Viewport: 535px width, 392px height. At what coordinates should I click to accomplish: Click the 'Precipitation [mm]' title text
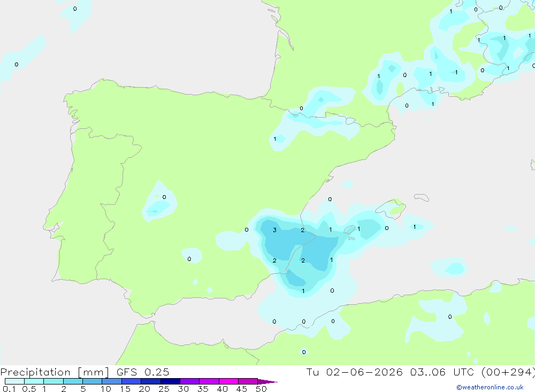tap(55, 372)
